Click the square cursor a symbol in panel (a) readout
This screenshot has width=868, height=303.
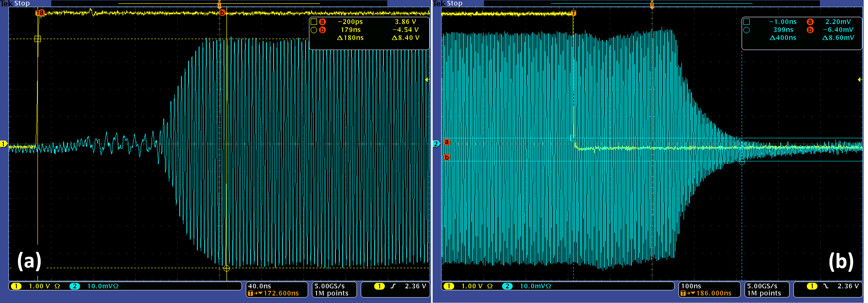(314, 22)
